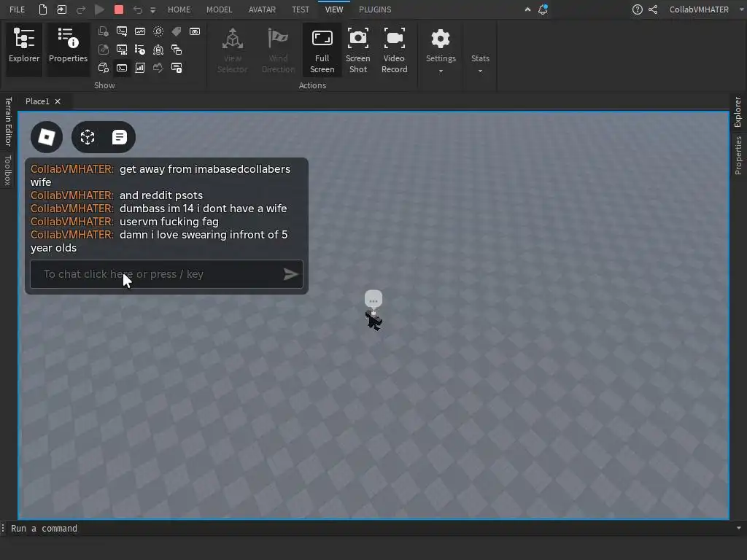Click the in-game 3D capture cube icon
The image size is (747, 560).
(88, 137)
